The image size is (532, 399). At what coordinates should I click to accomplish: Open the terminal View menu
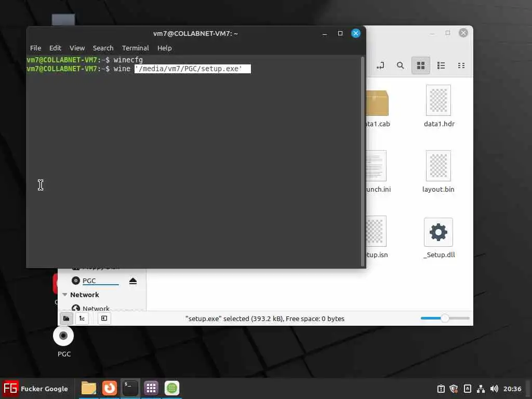77,48
